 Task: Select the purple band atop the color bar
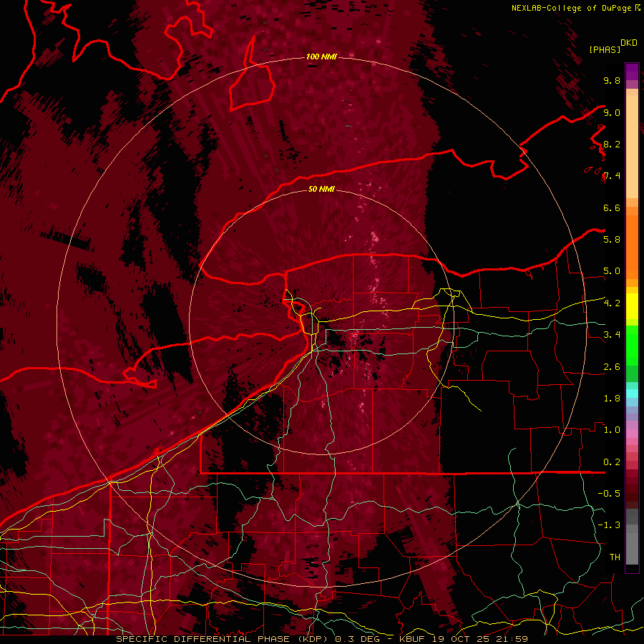632,72
